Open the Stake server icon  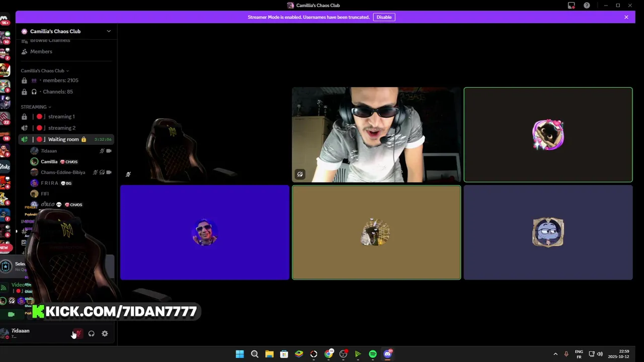[x=5, y=166]
